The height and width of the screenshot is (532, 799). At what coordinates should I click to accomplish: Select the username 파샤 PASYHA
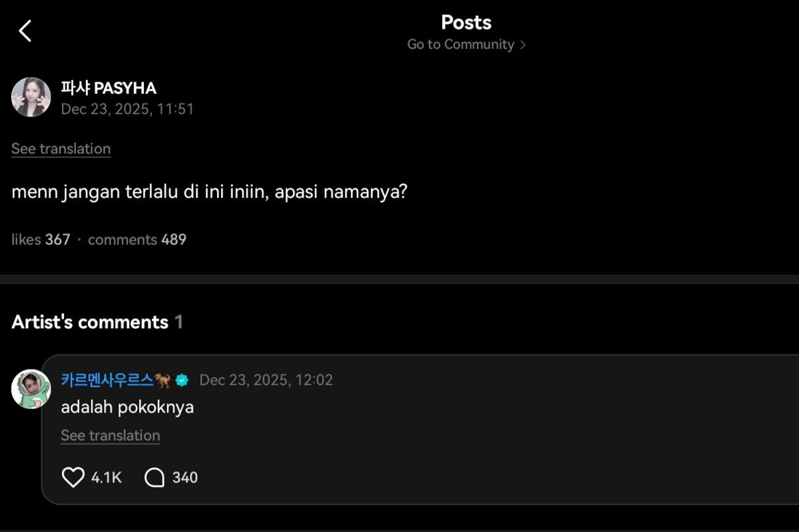[x=109, y=87]
